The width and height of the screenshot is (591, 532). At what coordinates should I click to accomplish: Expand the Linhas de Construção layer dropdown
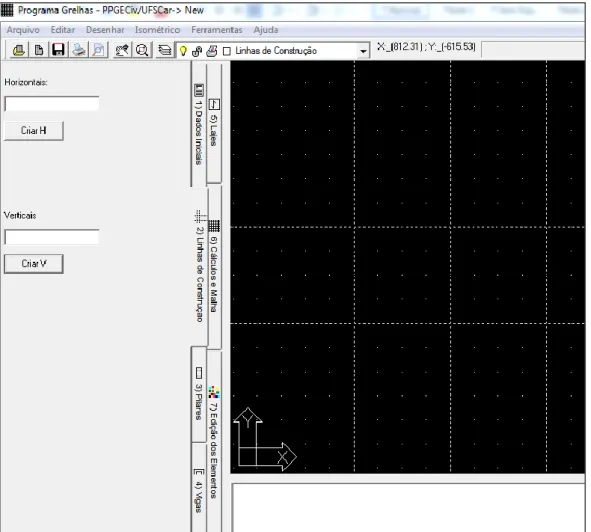point(363,51)
